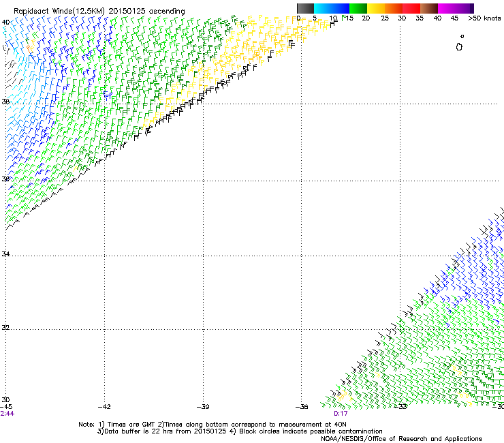
Task: Pick the red 30-35 knots legend segment
Action: click(x=411, y=8)
